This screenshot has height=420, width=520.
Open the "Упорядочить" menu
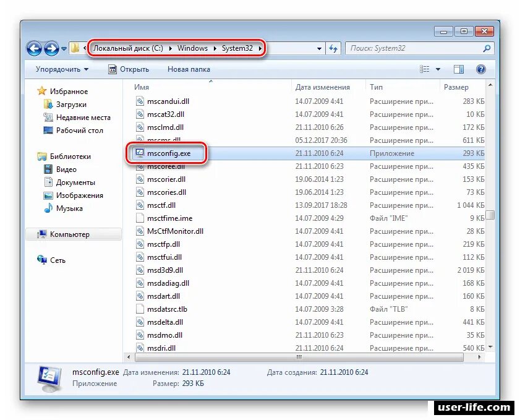click(x=62, y=69)
